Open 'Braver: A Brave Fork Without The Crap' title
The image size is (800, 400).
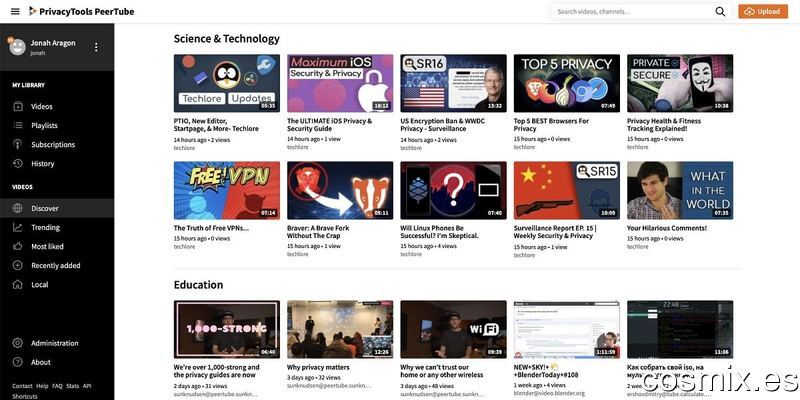tap(318, 232)
